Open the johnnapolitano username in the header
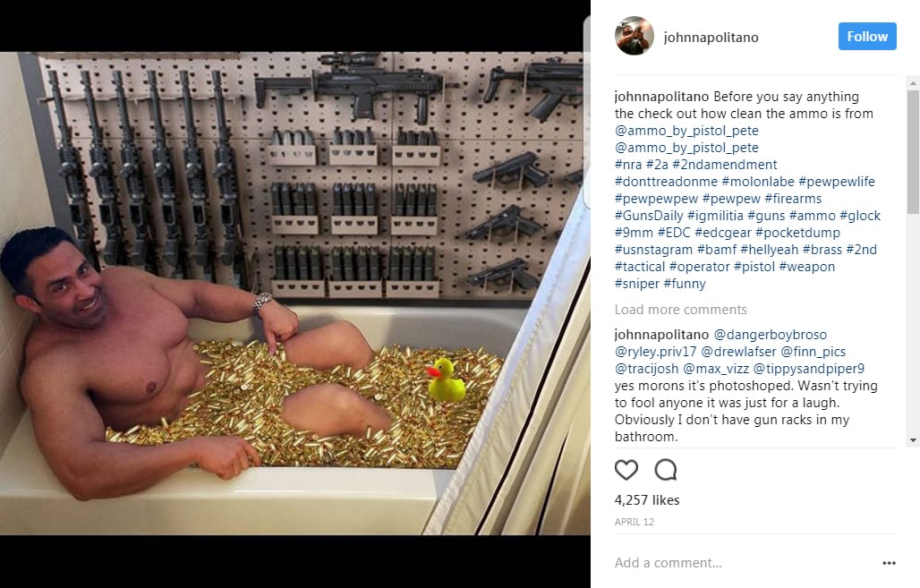The image size is (920, 588). 711,37
